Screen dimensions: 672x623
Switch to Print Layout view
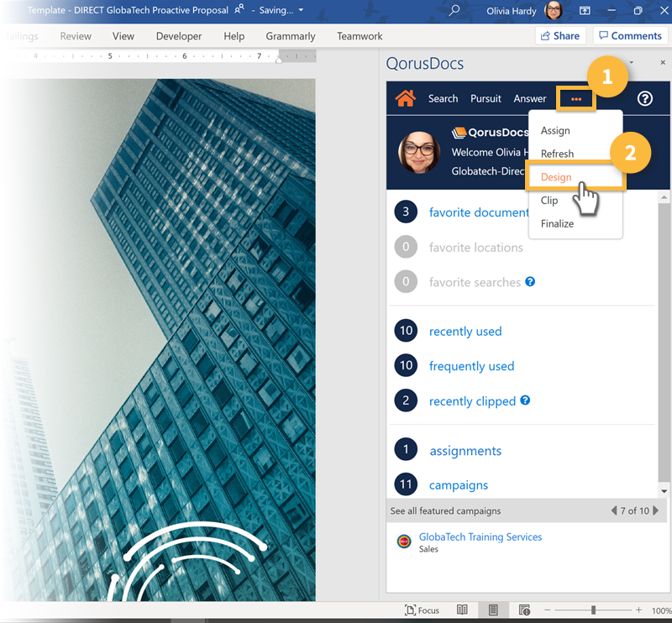point(493,610)
